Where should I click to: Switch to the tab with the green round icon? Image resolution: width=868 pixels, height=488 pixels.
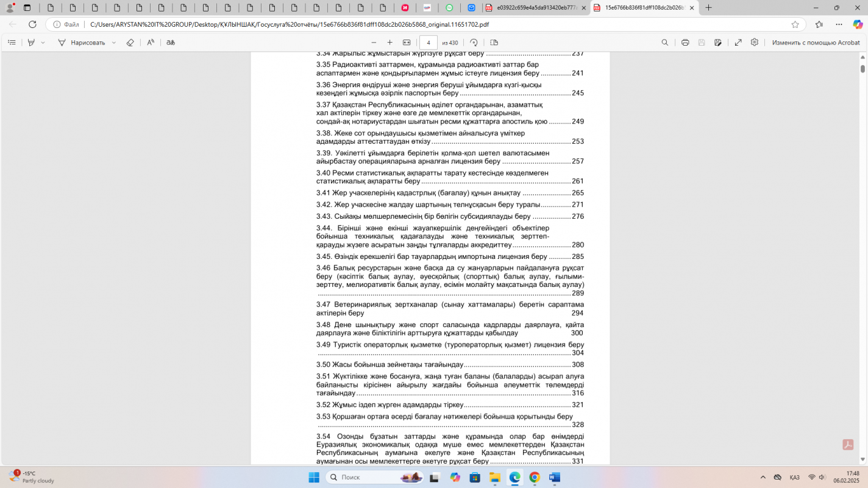point(449,8)
